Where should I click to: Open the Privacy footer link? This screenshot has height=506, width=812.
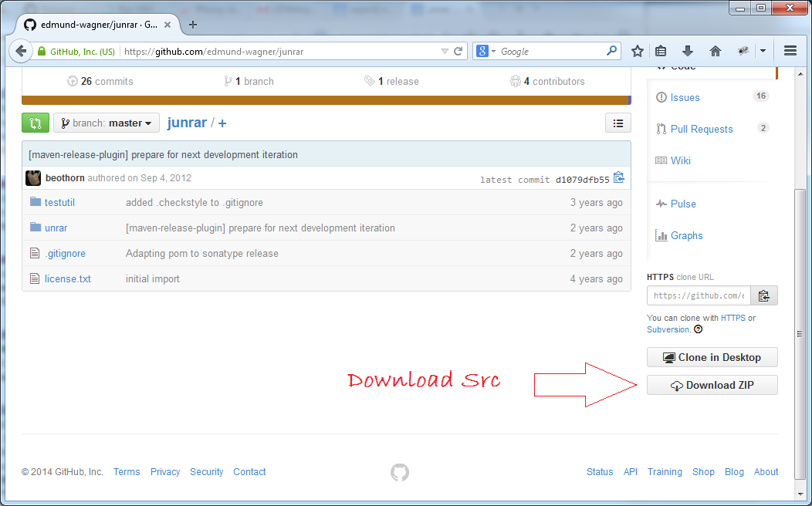coord(165,472)
